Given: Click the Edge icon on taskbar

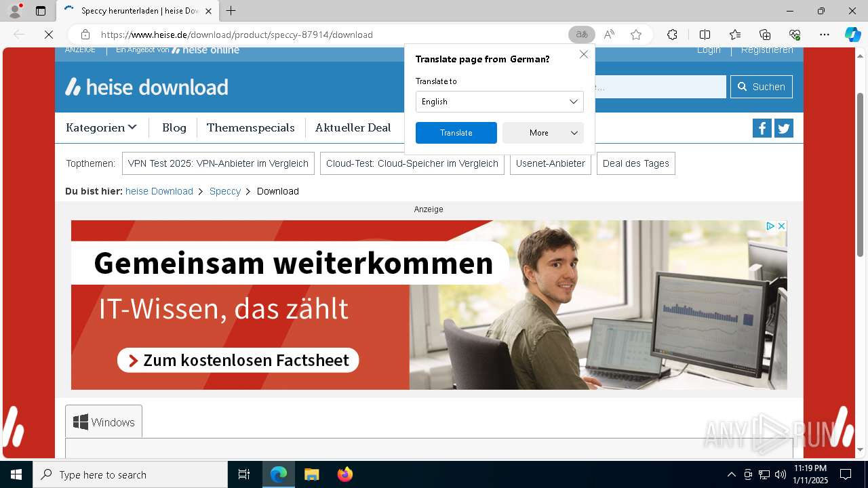Looking at the screenshot, I should pos(279,474).
